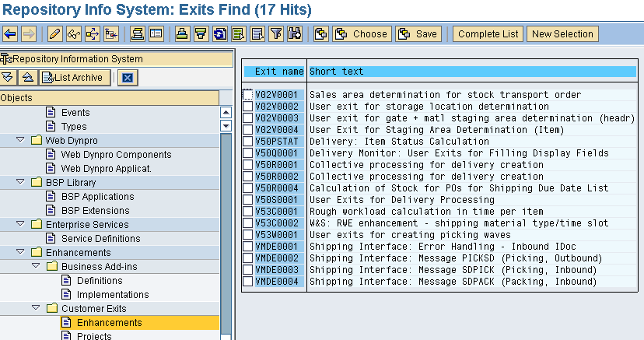644x340 pixels.
Task: Click the green select-all list icon
Action: (x=238, y=34)
